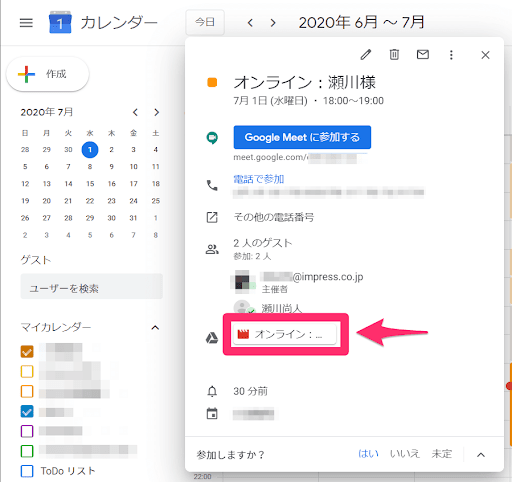Image resolution: width=512 pixels, height=482 pixels.
Task: Collapse the マイカレンダー section
Action: point(155,328)
